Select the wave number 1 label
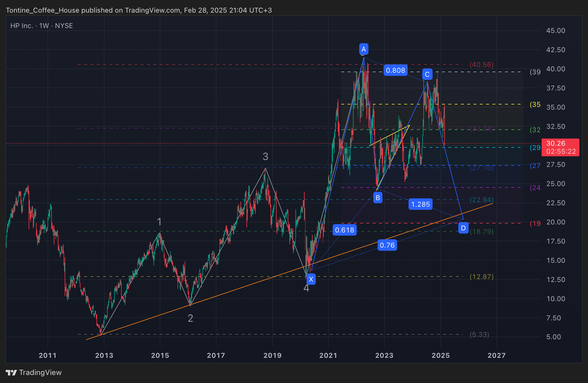588x383 pixels. (x=159, y=222)
